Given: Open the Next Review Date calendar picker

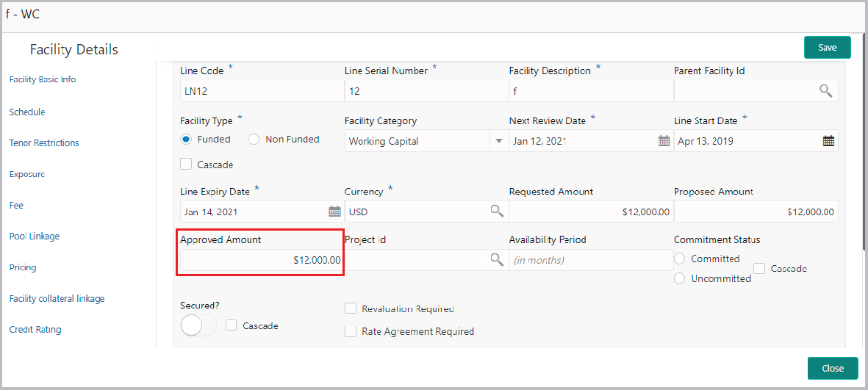Looking at the screenshot, I should coord(664,141).
